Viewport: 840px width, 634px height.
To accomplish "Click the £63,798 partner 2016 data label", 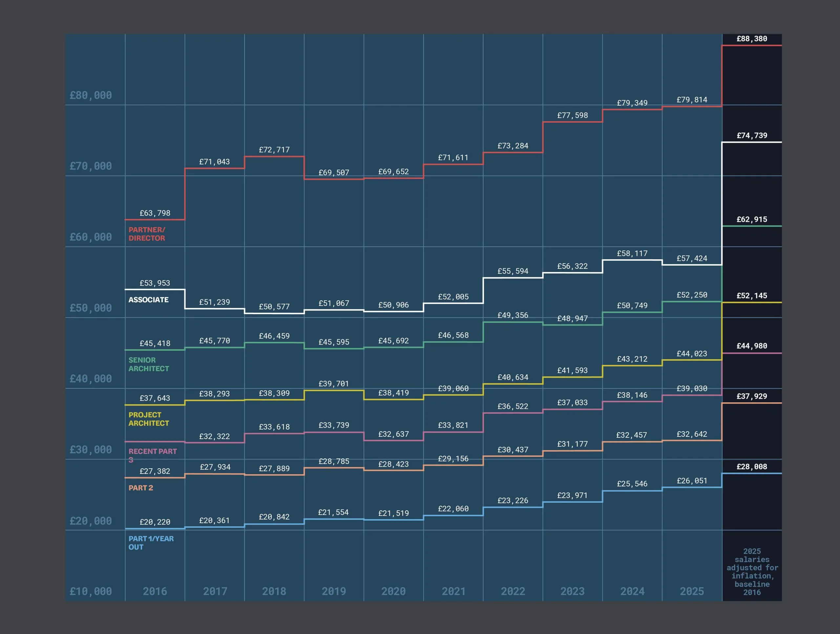I will coord(155,213).
